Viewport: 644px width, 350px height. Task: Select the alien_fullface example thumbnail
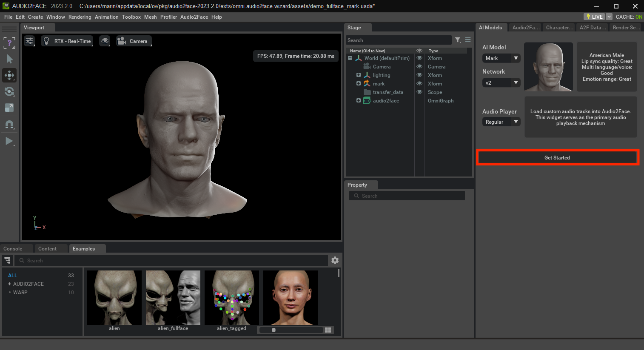pos(173,298)
